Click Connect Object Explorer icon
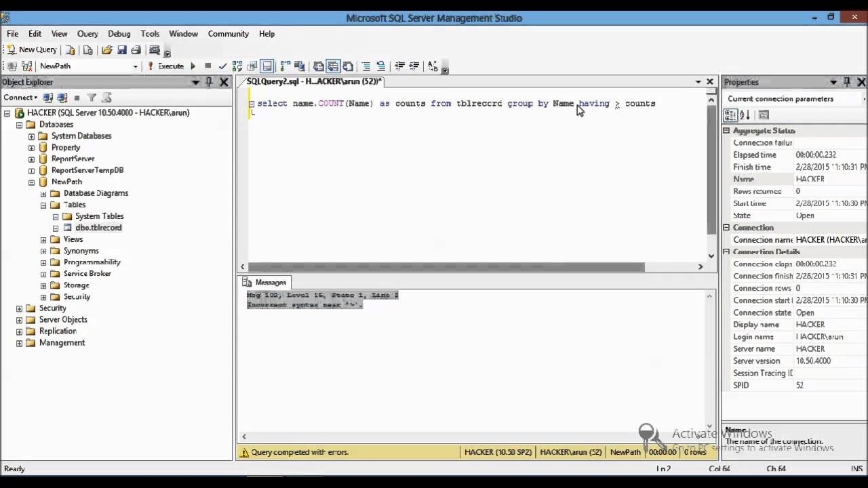The width and height of the screenshot is (868, 488). coord(47,98)
